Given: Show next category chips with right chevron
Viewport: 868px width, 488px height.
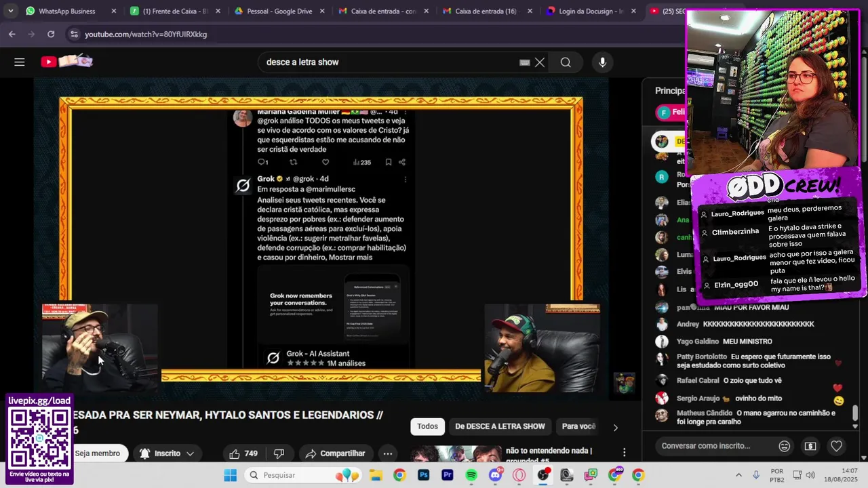Looking at the screenshot, I should pyautogui.click(x=615, y=428).
